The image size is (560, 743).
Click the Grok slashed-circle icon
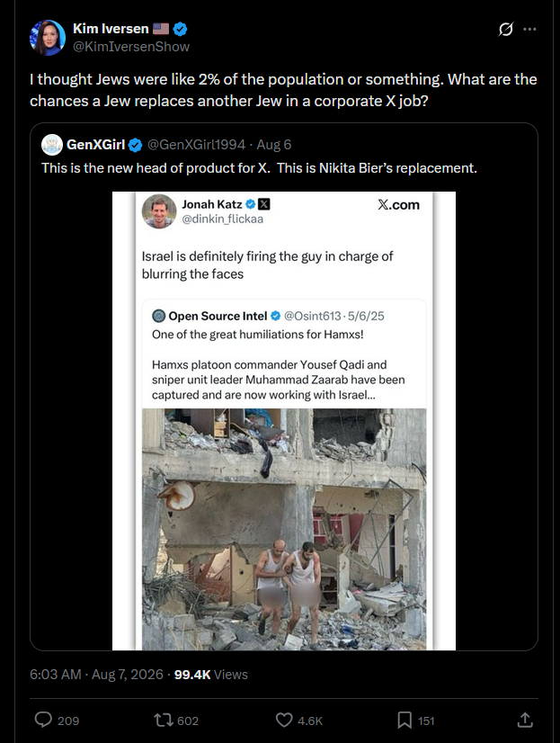click(x=505, y=30)
